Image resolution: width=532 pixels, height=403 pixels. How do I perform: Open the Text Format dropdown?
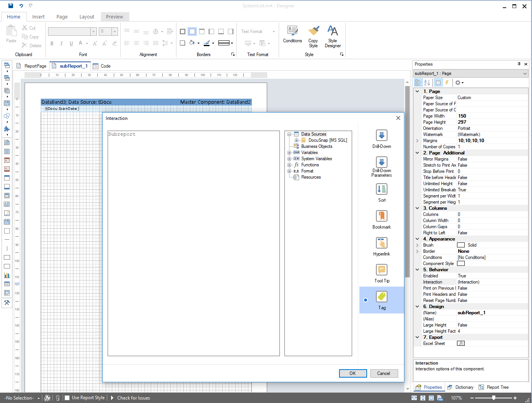274,32
